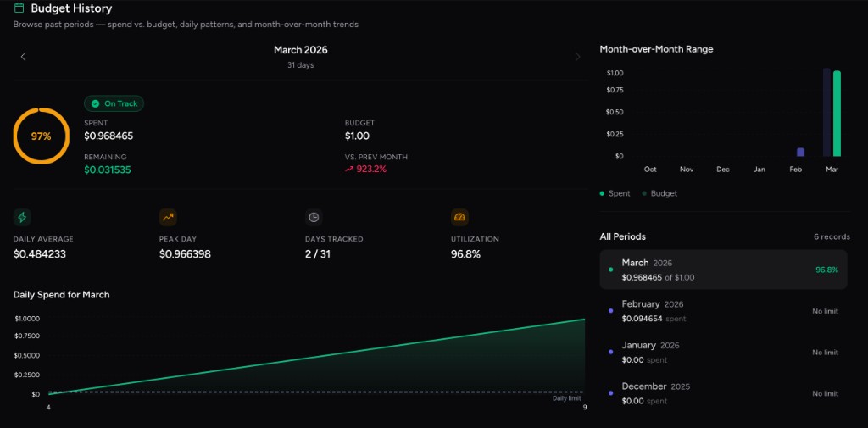
Task: Click the budget value $1.00
Action: 357,136
